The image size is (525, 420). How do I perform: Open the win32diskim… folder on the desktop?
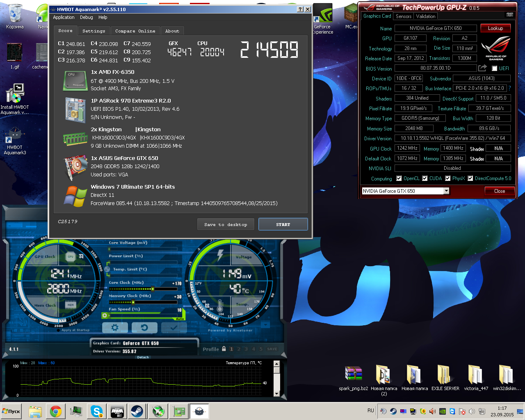(x=507, y=378)
